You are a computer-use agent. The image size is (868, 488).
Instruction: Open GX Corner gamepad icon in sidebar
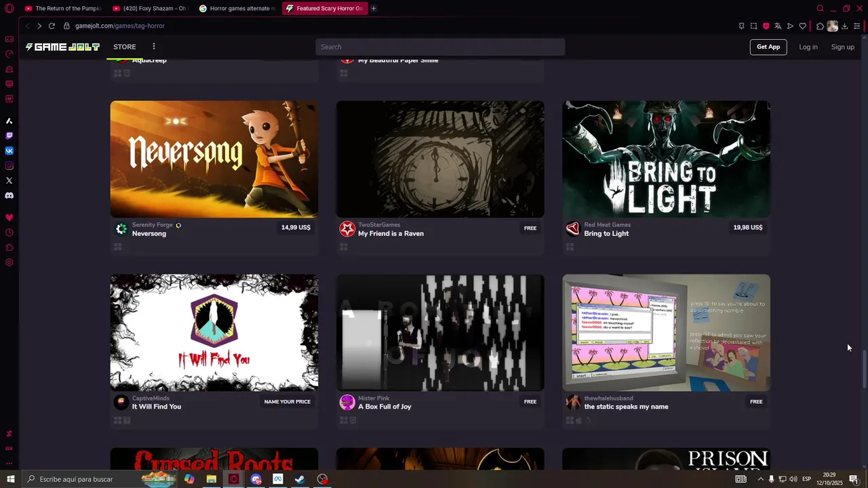(9, 39)
